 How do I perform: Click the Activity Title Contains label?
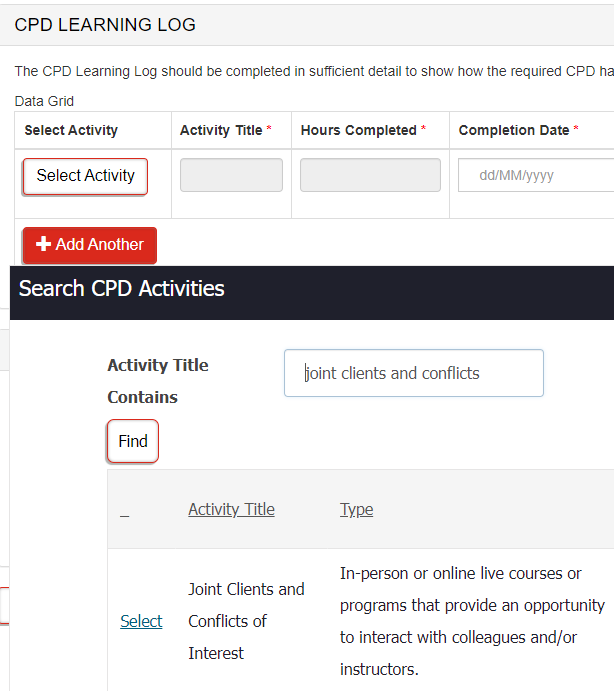(158, 381)
